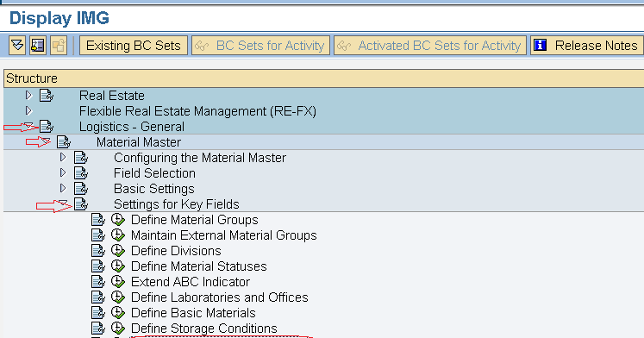The image size is (644, 338).
Task: Expand Configuring the Material Master node
Action: 63,157
